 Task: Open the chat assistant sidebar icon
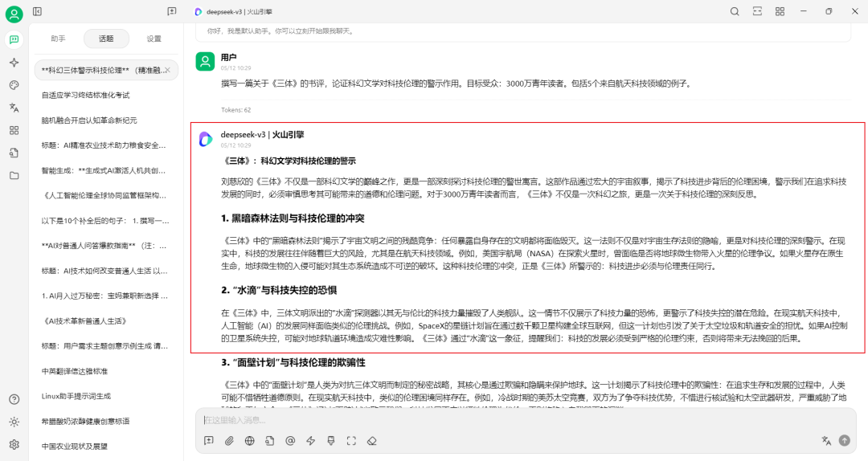[x=14, y=40]
